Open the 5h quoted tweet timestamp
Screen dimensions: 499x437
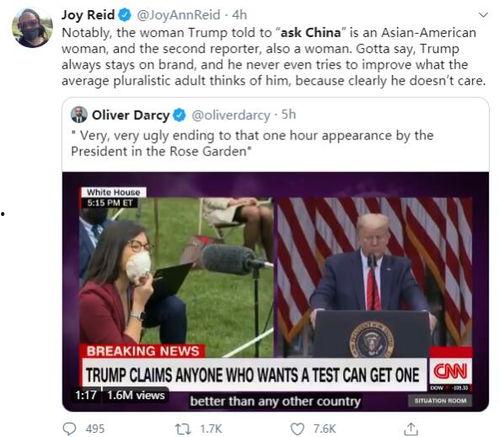[x=288, y=115]
